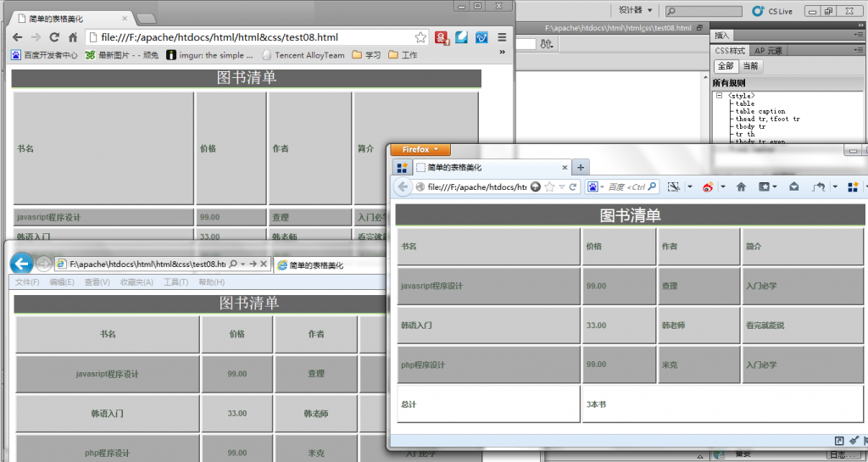Open IE 收藏夹(A) menu
868x462 pixels.
136,282
